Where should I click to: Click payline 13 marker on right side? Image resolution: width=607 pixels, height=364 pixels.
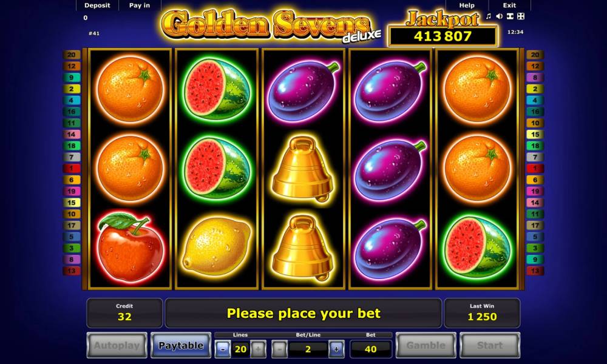coord(535,271)
